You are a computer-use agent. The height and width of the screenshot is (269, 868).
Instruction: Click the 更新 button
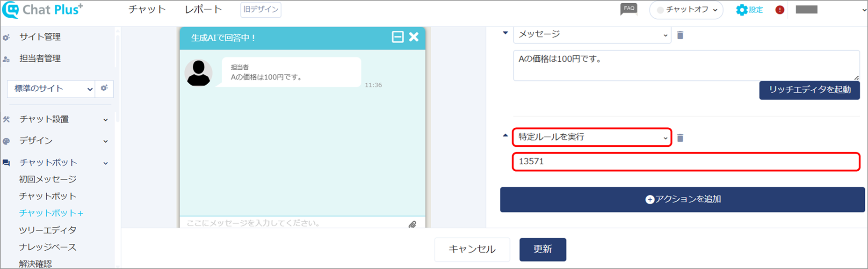543,249
